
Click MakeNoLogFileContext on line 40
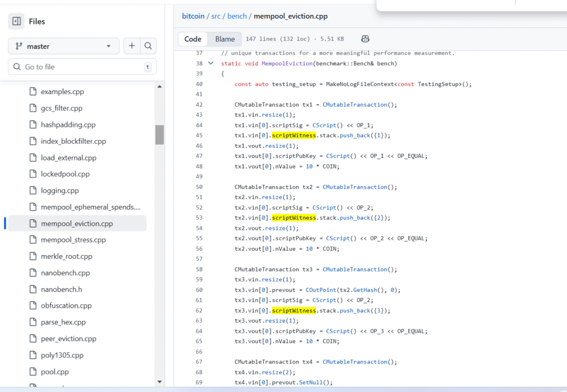[x=360, y=84]
